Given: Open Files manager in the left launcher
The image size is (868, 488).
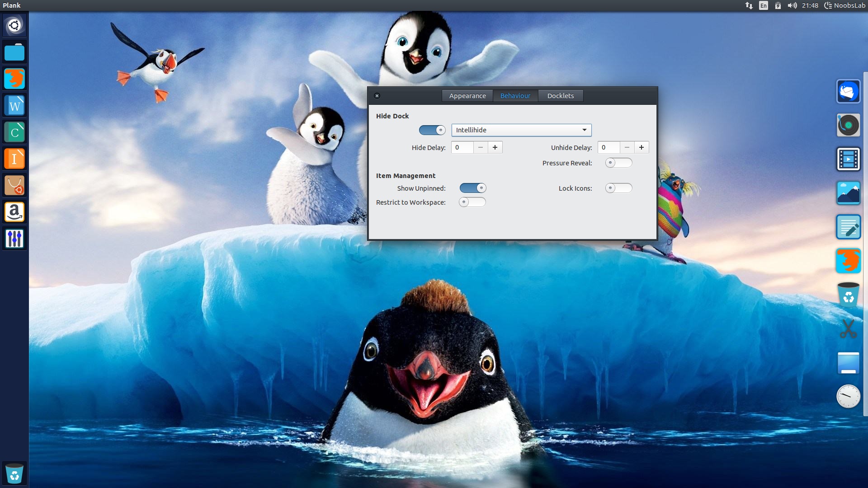Looking at the screenshot, I should pyautogui.click(x=14, y=52).
